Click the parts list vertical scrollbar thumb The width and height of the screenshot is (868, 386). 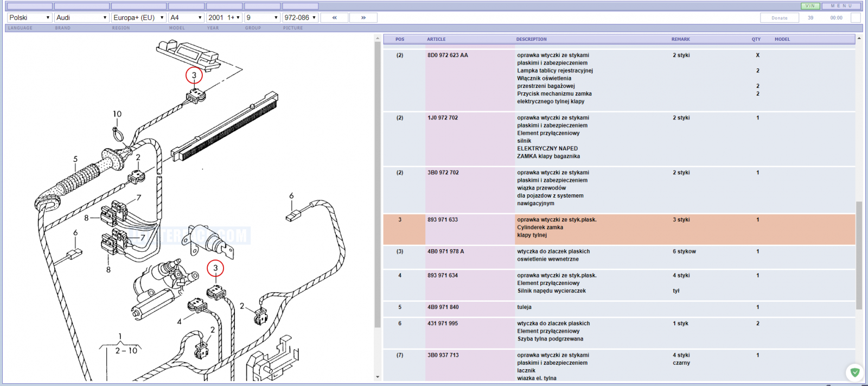pos(859,255)
